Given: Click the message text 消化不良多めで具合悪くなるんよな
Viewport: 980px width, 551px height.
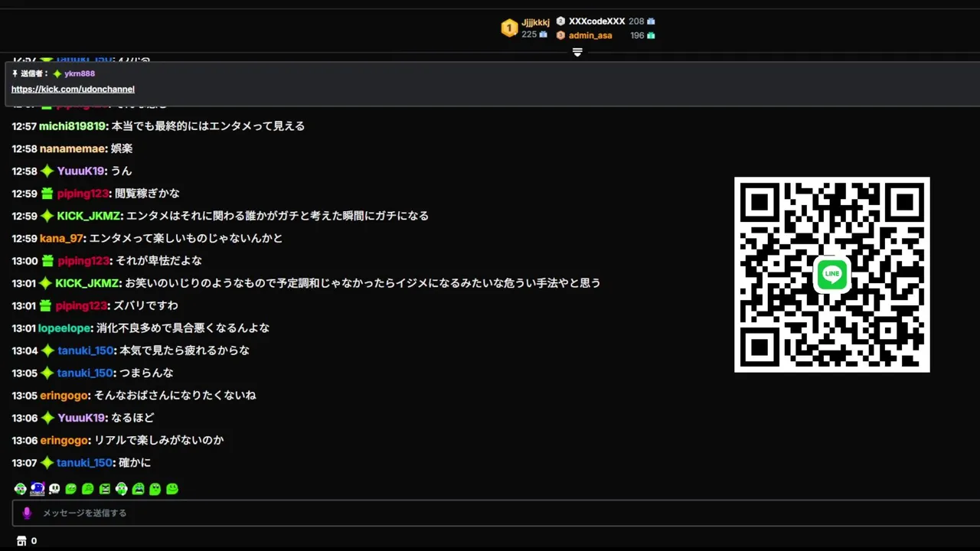Looking at the screenshot, I should click(183, 328).
